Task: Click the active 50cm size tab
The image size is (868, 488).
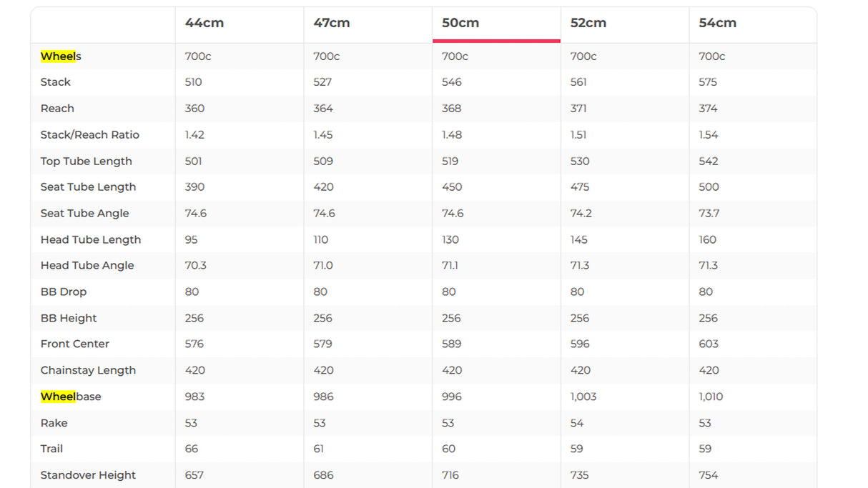Action: coord(460,23)
